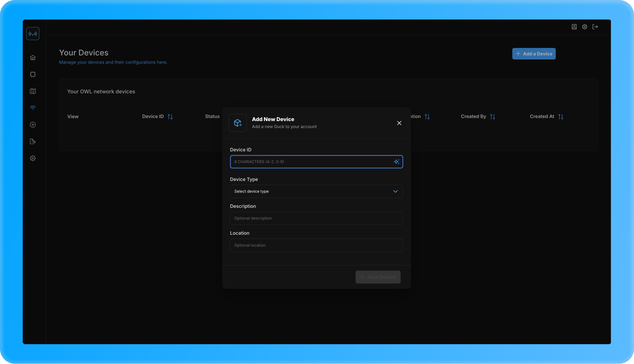Sort table by Device ID column
Viewport: 634px width, 364px height.
coord(170,117)
